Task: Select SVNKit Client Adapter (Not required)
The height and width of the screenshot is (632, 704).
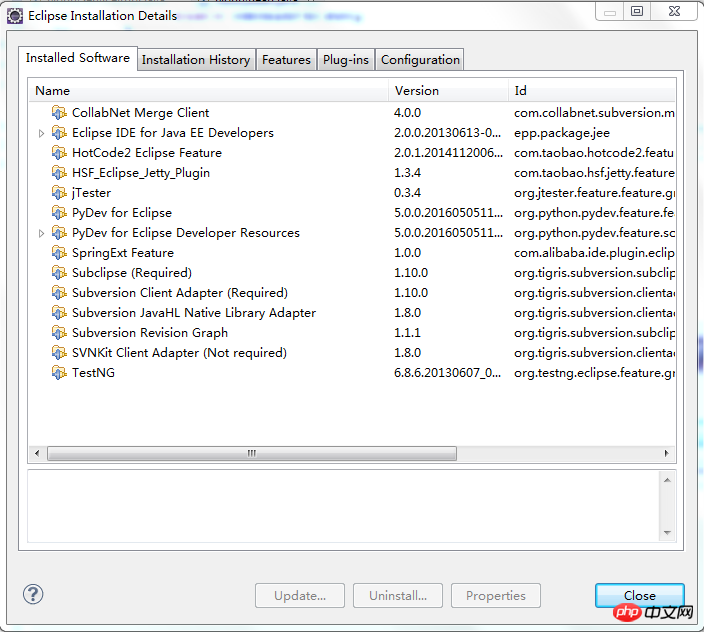Action: tap(352, 352)
